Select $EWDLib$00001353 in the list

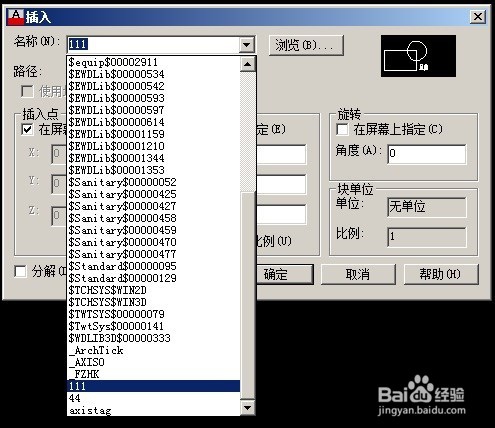coord(153,170)
